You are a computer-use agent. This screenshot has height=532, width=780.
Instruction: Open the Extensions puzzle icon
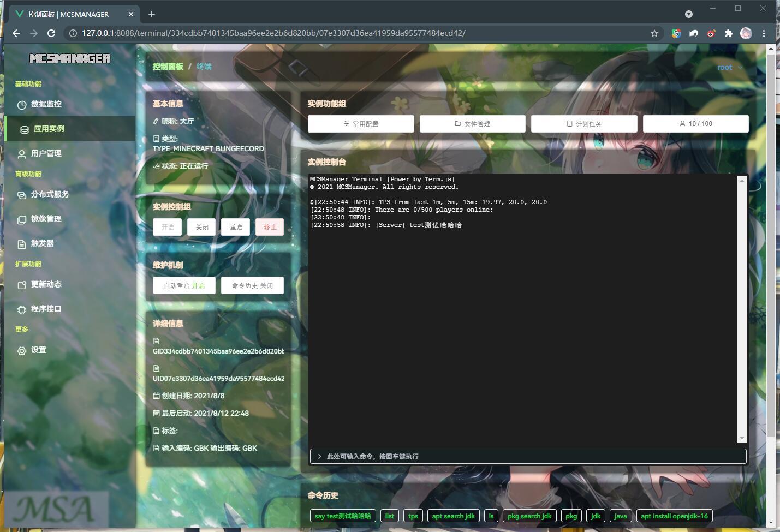point(728,33)
